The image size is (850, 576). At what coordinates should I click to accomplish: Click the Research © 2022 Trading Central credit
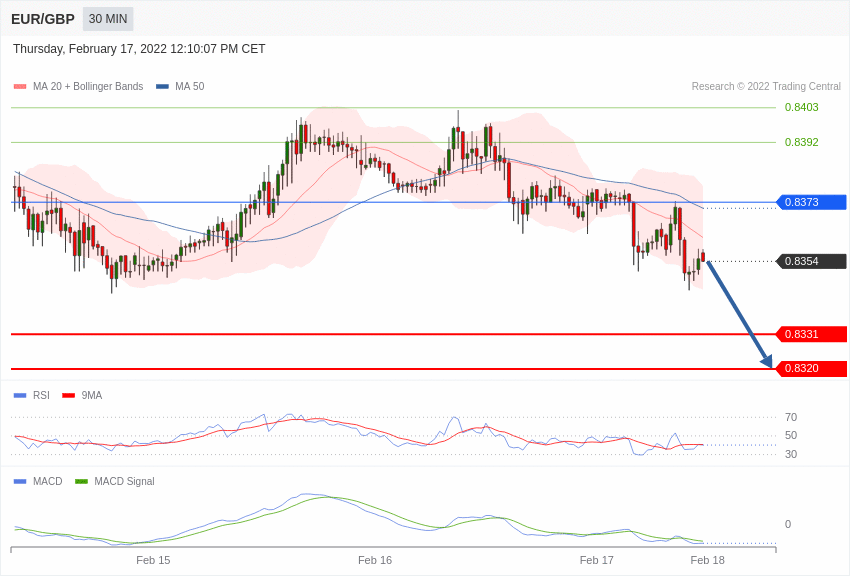click(766, 86)
